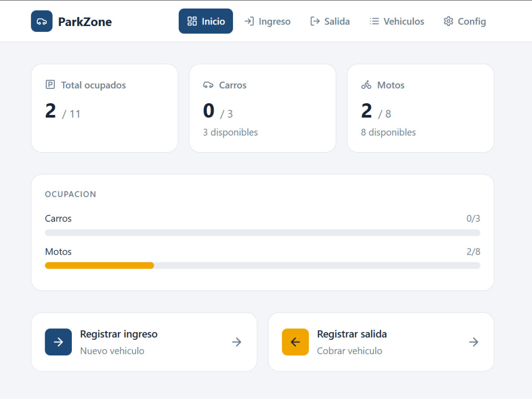Click the gray arrow on Registrar salida card
This screenshot has height=399, width=532.
tap(473, 342)
